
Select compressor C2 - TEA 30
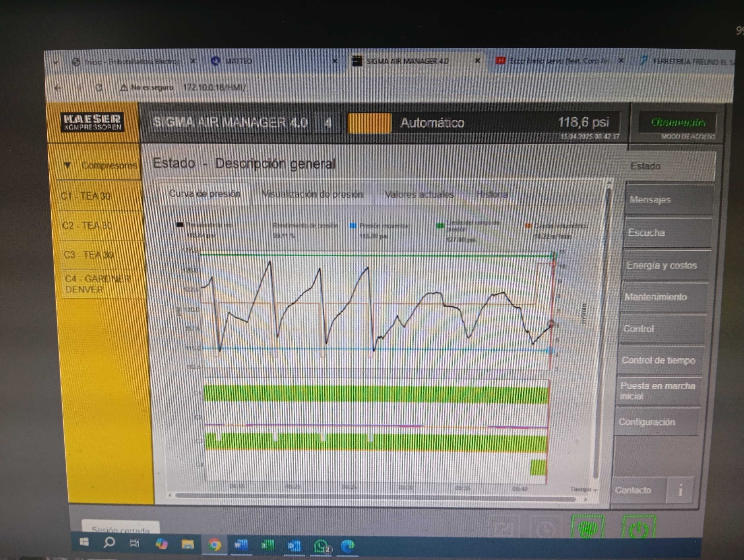[x=101, y=225]
